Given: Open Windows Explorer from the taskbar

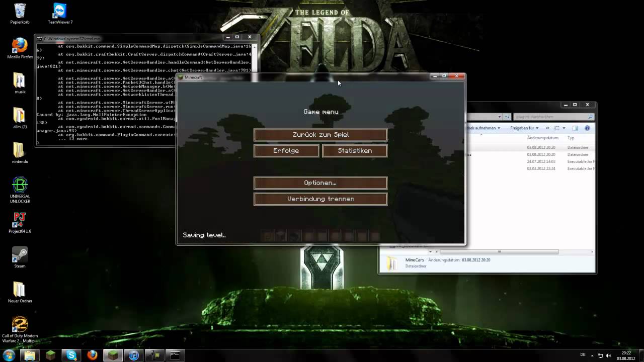Looking at the screenshot, I should pos(30,355).
